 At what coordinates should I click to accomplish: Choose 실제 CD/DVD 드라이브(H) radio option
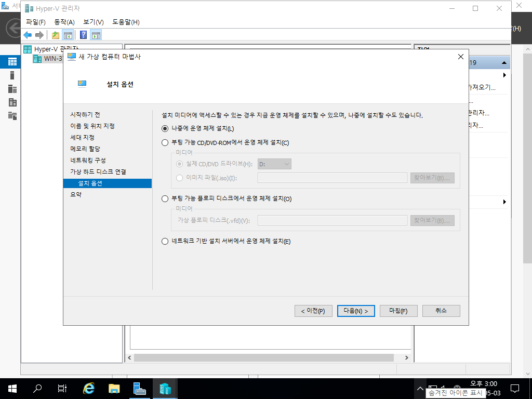click(179, 164)
